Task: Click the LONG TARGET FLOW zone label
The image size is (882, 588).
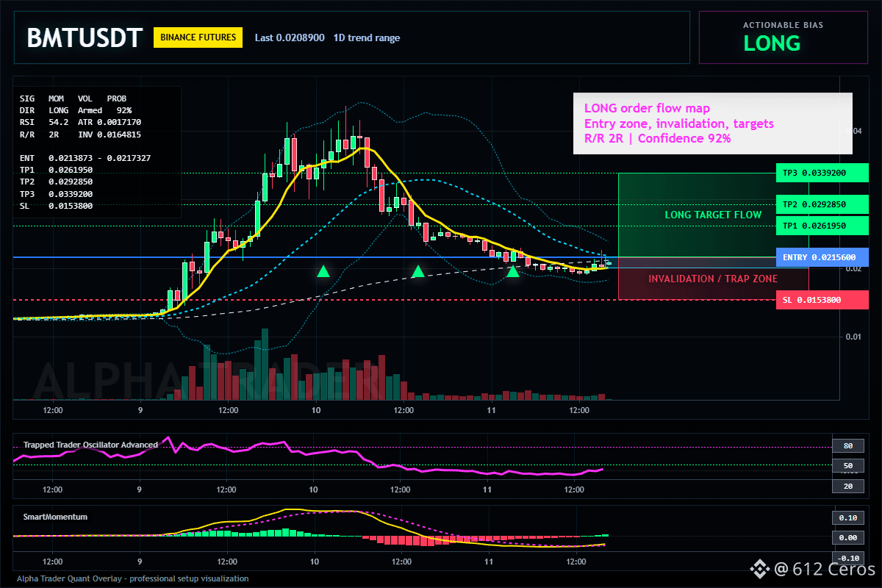Action: coord(713,215)
